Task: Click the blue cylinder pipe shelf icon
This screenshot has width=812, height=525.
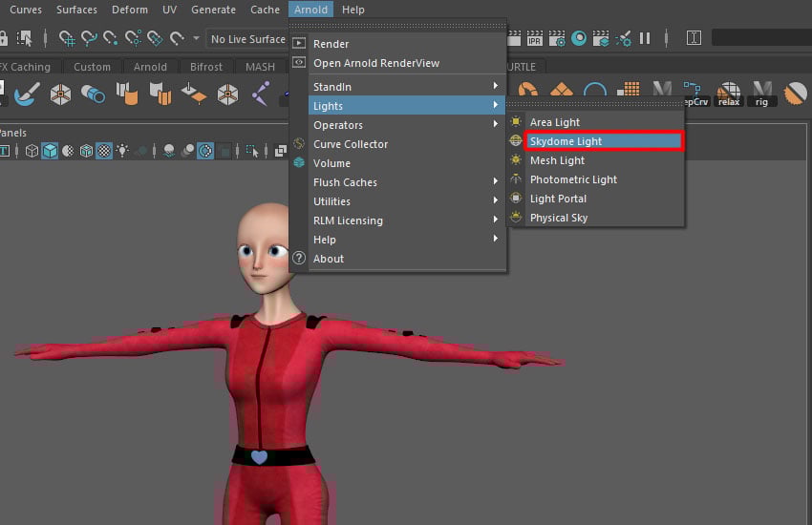Action: pyautogui.click(x=93, y=94)
